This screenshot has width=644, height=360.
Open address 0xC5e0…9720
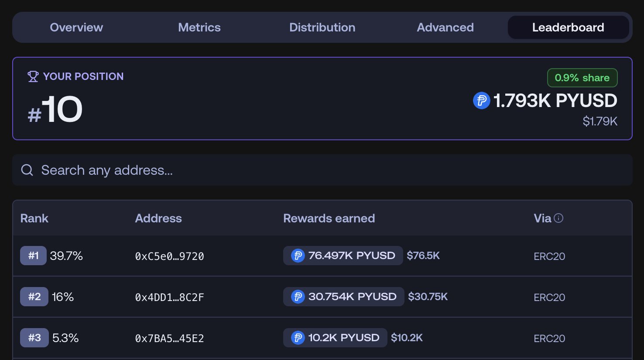(169, 256)
